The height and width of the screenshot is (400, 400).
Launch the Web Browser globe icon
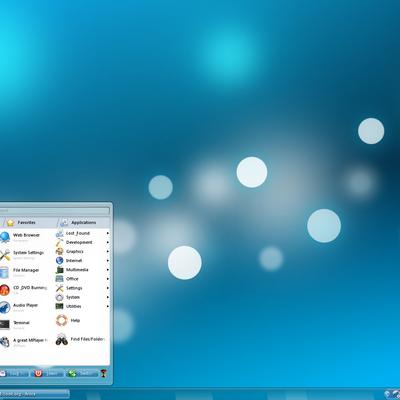point(4,237)
